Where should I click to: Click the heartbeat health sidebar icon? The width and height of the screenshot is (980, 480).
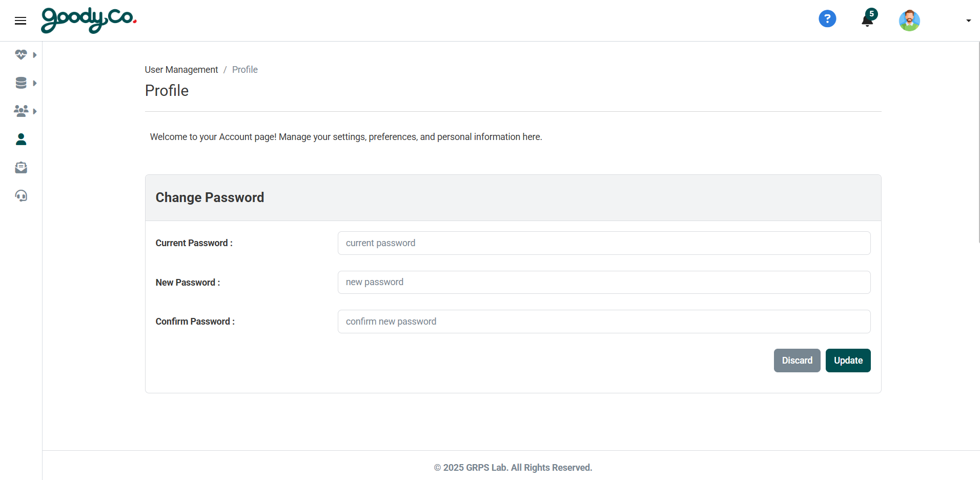(x=21, y=54)
